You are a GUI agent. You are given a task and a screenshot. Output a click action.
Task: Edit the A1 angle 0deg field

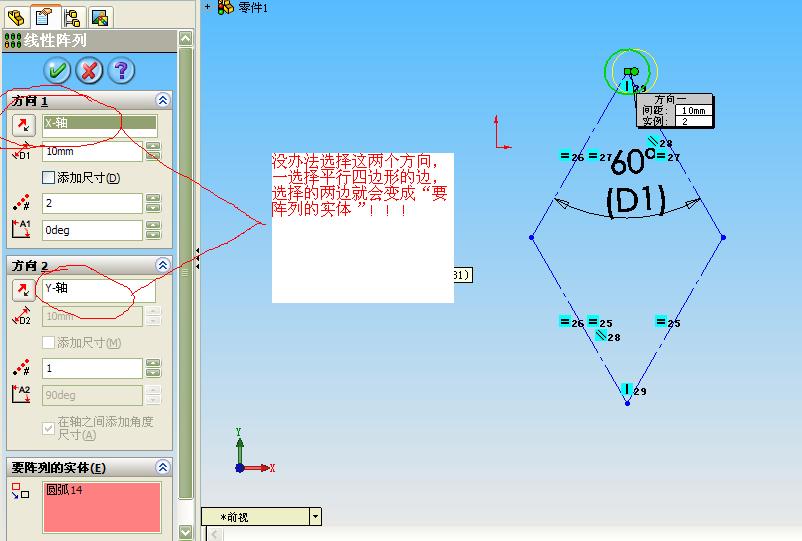tap(92, 230)
